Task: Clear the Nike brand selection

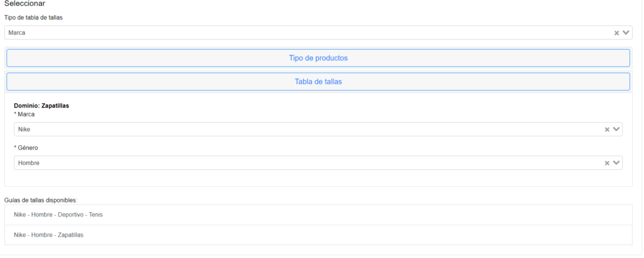Action: (607, 130)
